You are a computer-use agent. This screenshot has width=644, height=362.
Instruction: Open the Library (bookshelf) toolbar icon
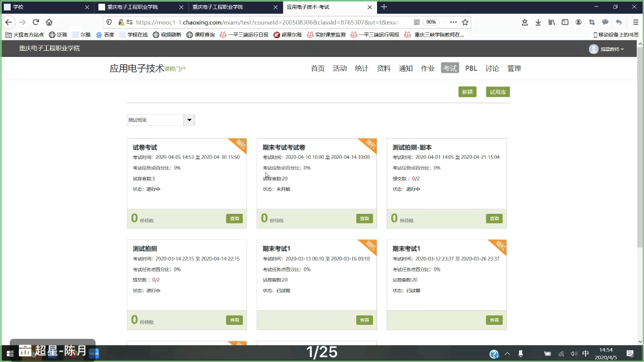click(552, 22)
